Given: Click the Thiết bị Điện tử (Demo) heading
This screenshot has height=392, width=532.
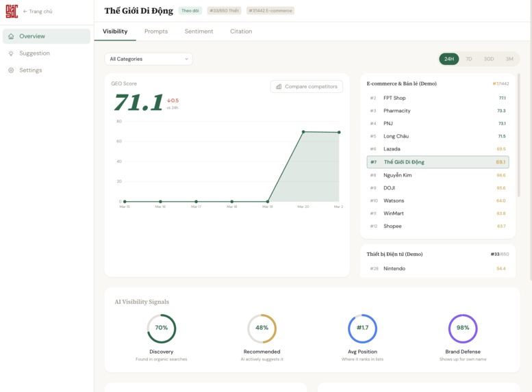Looking at the screenshot, I should [394, 254].
